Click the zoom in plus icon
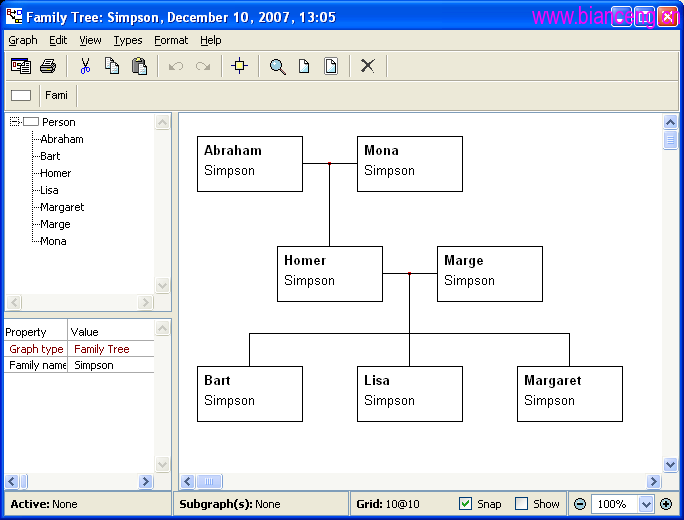Viewport: 684px width, 520px height. pyautogui.click(x=666, y=504)
